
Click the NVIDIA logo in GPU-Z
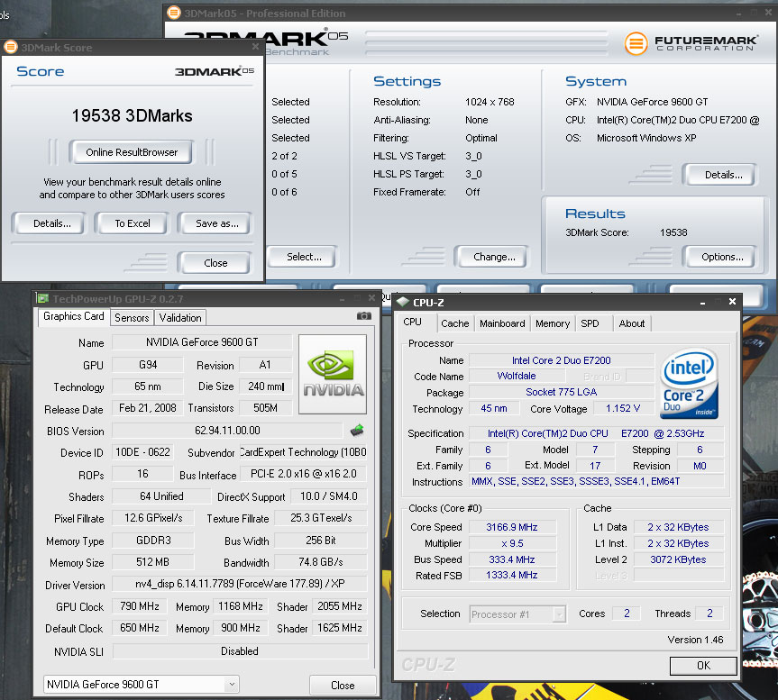[333, 374]
